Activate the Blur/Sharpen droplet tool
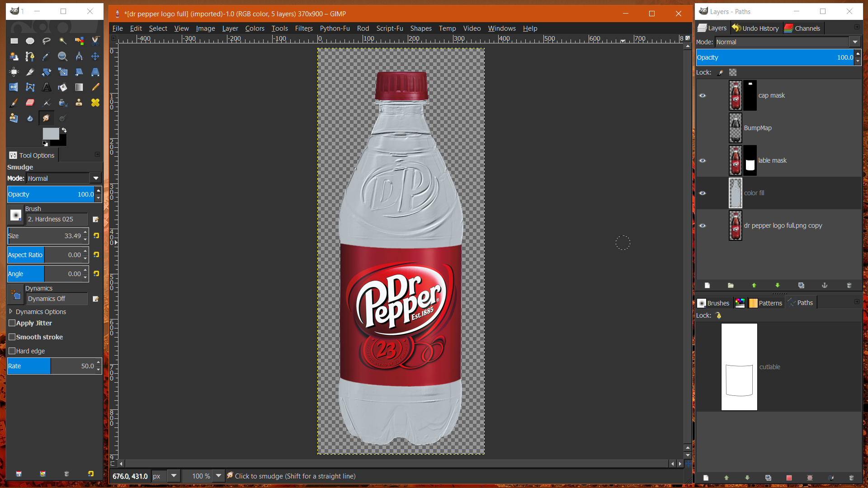 tap(30, 118)
